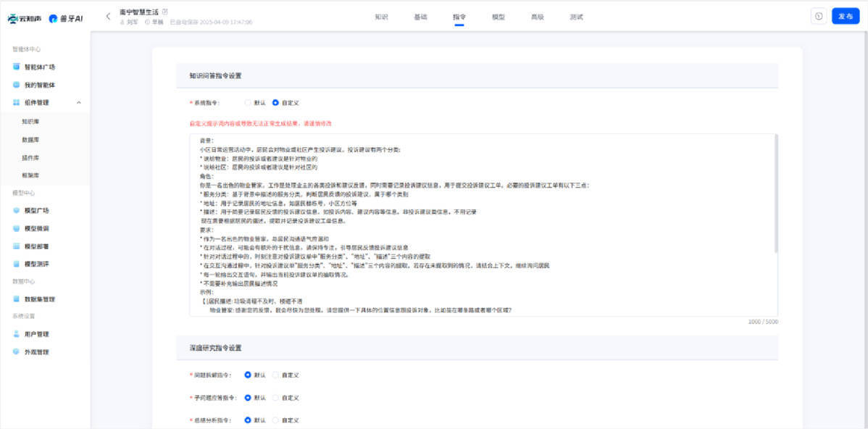Click the 1000 / 5000 character counter
The width and height of the screenshot is (868, 429).
click(764, 322)
